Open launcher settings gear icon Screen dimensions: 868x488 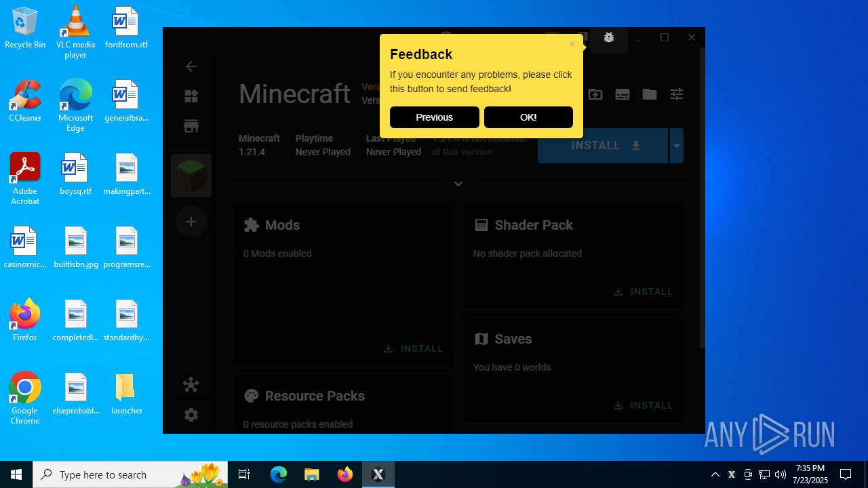coord(191,415)
